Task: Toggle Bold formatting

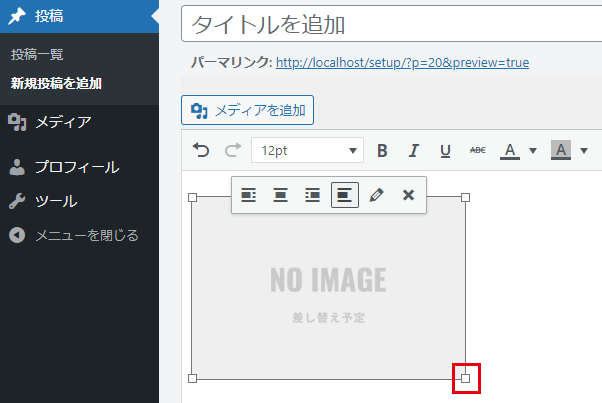Action: coord(382,151)
